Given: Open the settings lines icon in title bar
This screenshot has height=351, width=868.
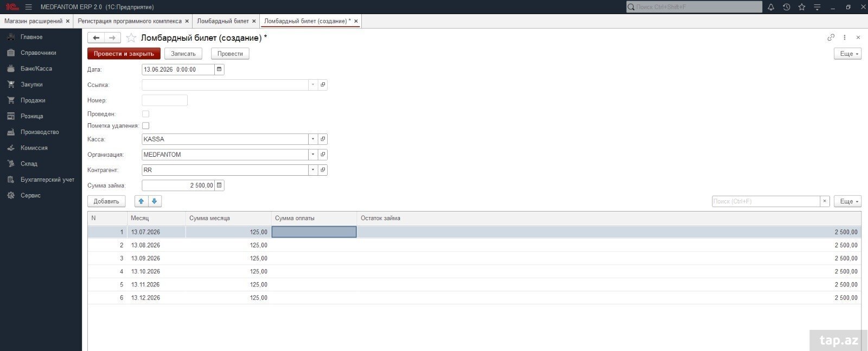Looking at the screenshot, I should click(x=817, y=7).
